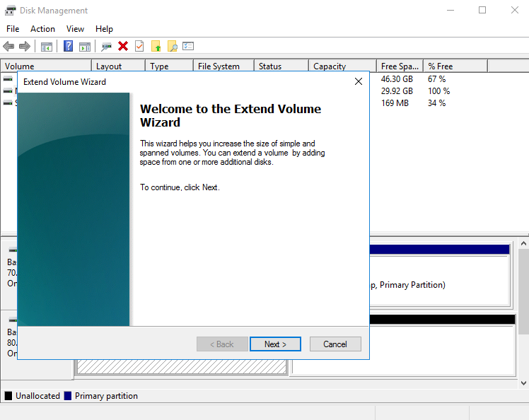Click the first volume row drive icon

(x=8, y=79)
